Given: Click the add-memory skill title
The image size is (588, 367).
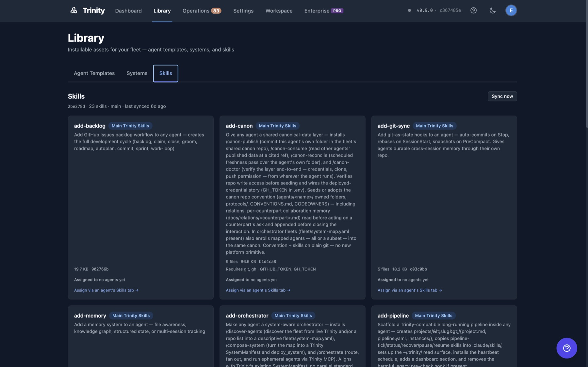Looking at the screenshot, I should 90,316.
